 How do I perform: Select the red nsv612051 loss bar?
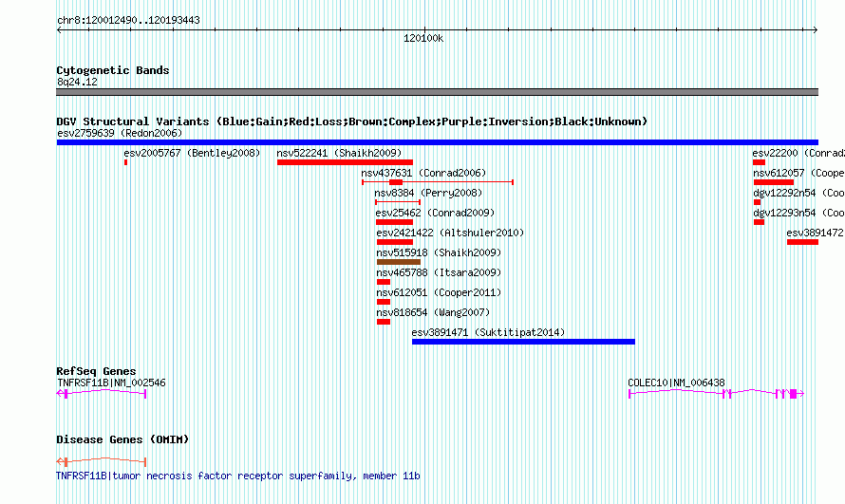click(x=384, y=302)
